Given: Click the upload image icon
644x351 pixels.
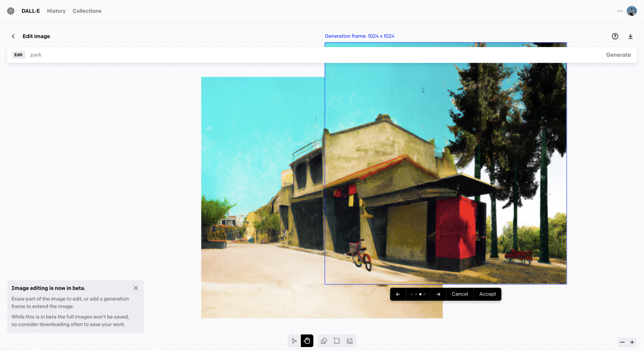Looking at the screenshot, I should 350,341.
